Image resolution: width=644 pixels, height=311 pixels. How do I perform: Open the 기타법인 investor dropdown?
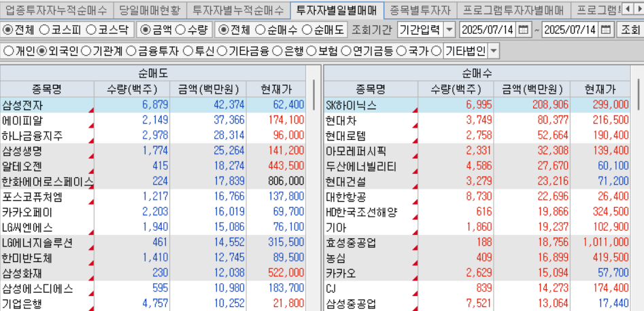494,52
